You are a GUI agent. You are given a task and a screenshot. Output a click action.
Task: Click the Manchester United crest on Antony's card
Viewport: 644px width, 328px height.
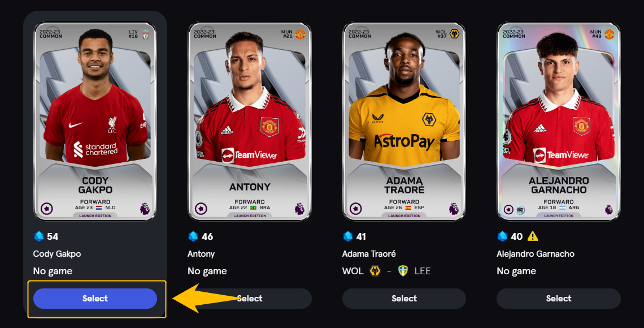pyautogui.click(x=300, y=34)
